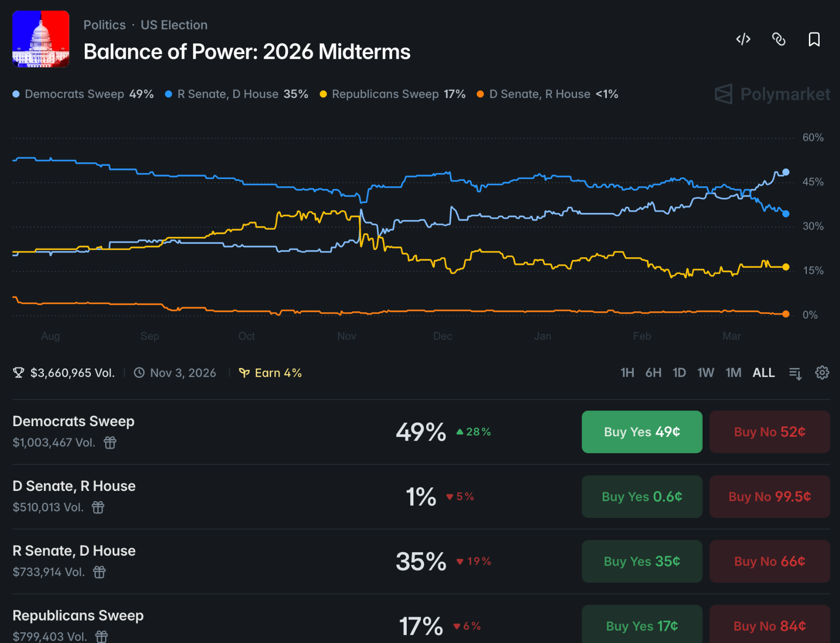This screenshot has height=643, width=840.
Task: Click the trophy volume icon
Action: (x=18, y=373)
